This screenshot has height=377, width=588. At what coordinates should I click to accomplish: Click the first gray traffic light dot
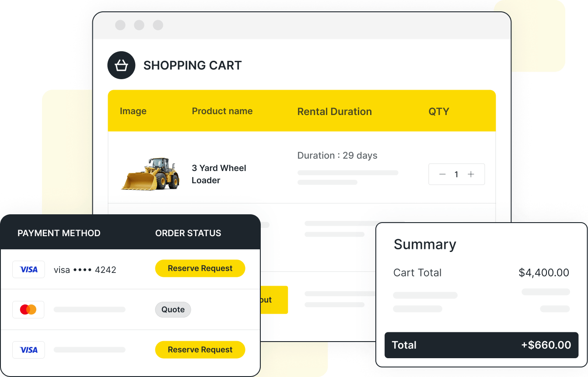[120, 25]
